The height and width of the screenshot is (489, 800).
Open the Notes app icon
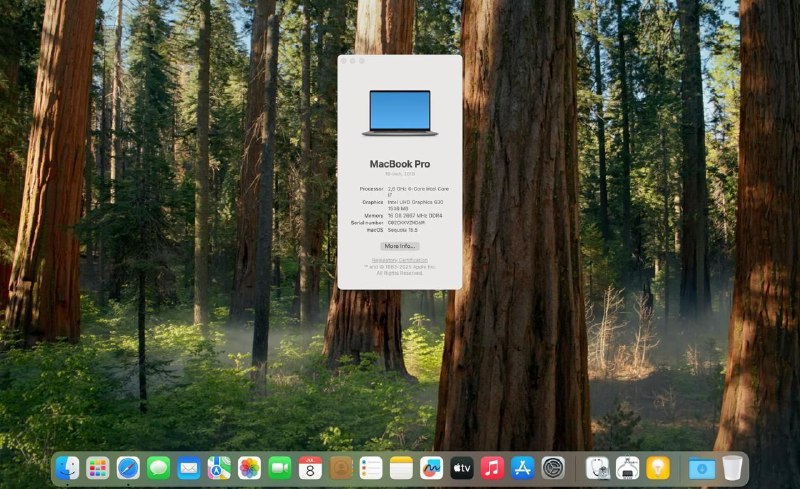point(401,468)
